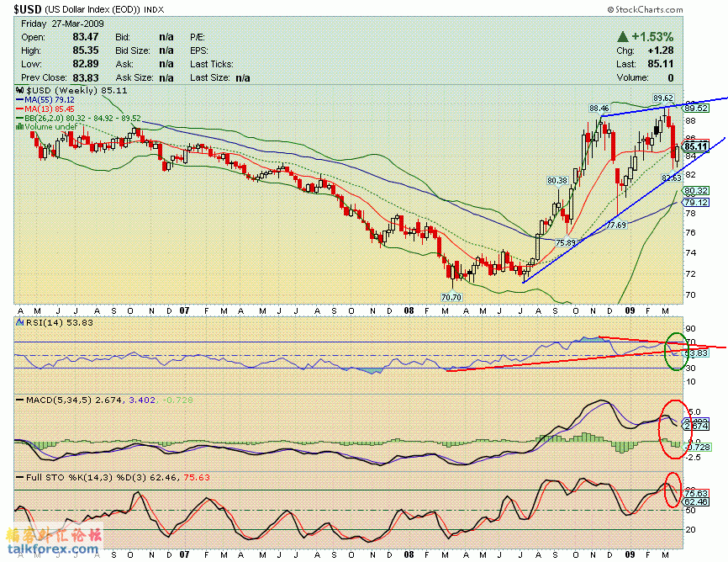The height and width of the screenshot is (562, 728).
Task: Click the 70.70 bottom price label
Action: 451,297
